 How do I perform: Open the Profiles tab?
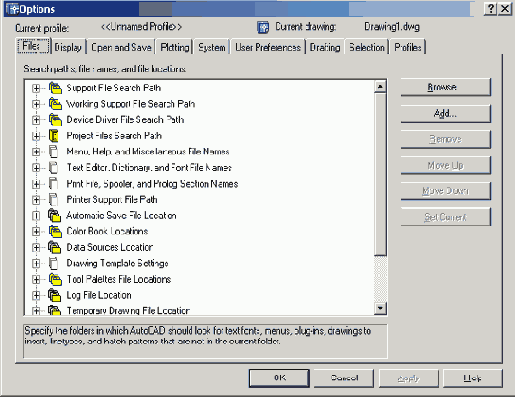408,47
